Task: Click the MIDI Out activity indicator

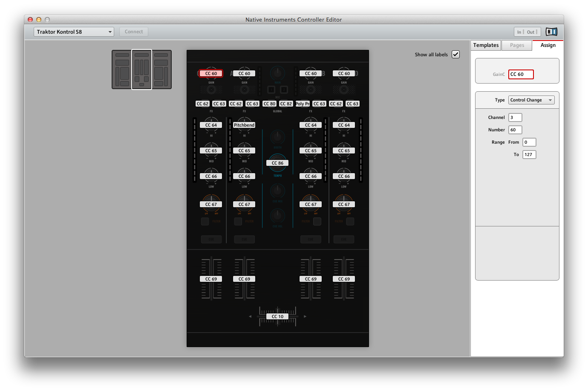Action: coord(532,32)
